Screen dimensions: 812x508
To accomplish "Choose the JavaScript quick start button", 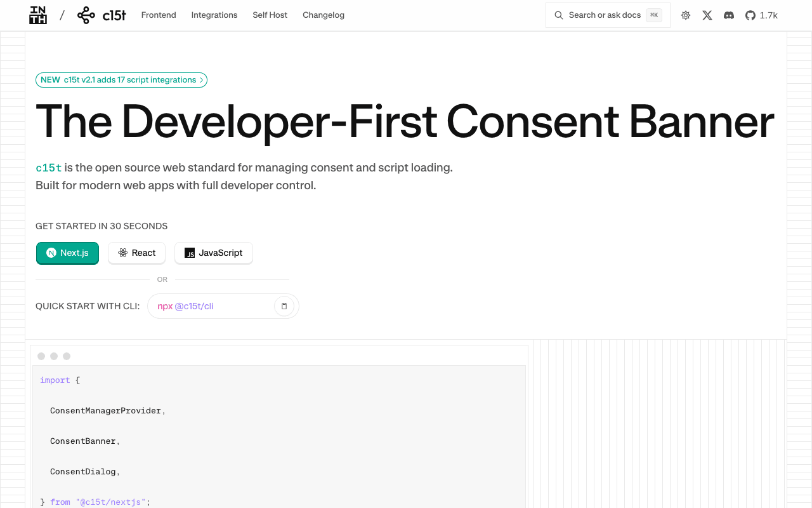I will (214, 253).
